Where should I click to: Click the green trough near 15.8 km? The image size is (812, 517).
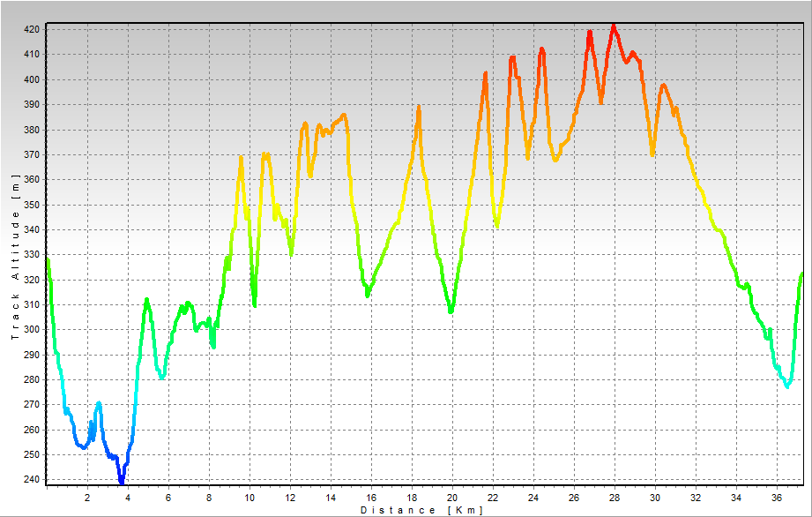click(368, 294)
